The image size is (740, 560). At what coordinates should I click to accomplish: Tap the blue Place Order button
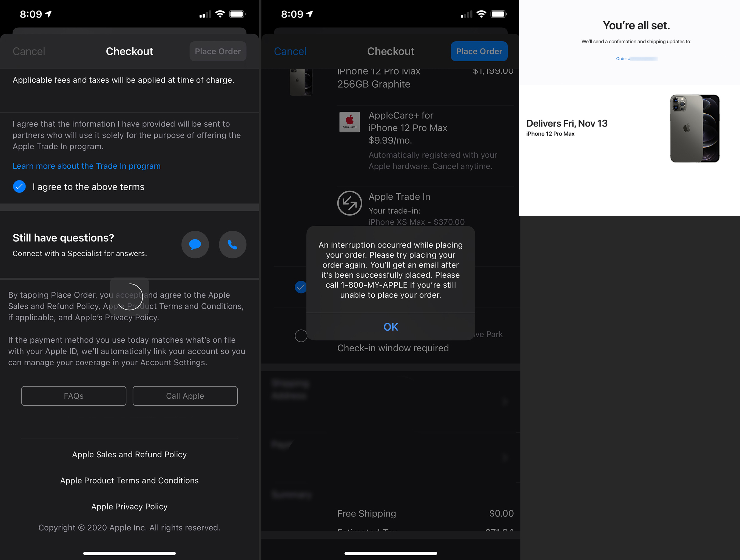pos(479,51)
